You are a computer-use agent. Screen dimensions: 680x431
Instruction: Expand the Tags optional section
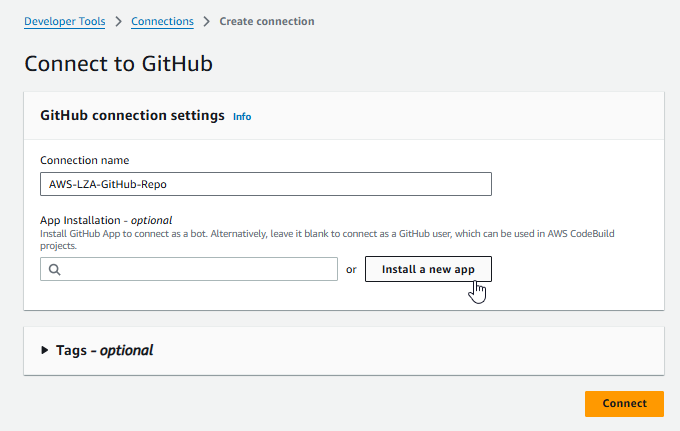click(x=97, y=350)
